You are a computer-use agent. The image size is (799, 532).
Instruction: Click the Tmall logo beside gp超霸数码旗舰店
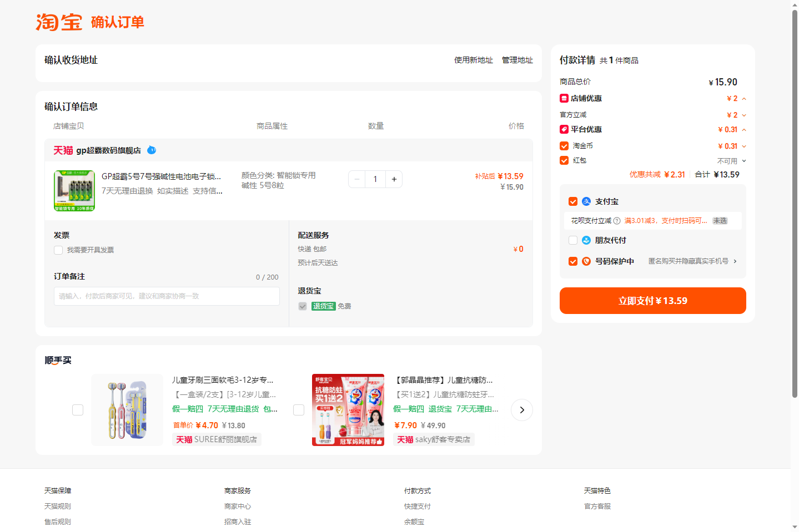coord(63,150)
